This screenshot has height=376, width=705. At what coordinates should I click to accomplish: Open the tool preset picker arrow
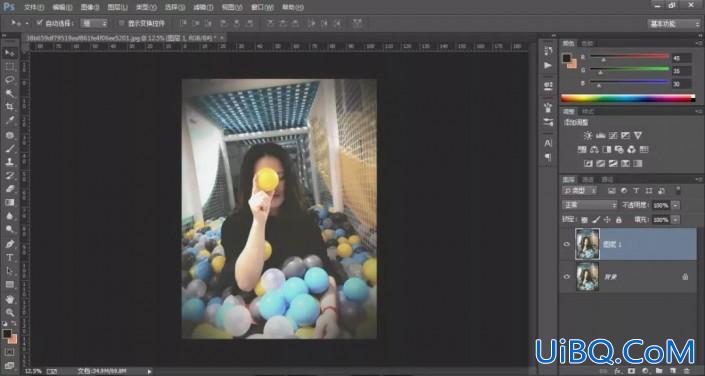pyautogui.click(x=27, y=23)
